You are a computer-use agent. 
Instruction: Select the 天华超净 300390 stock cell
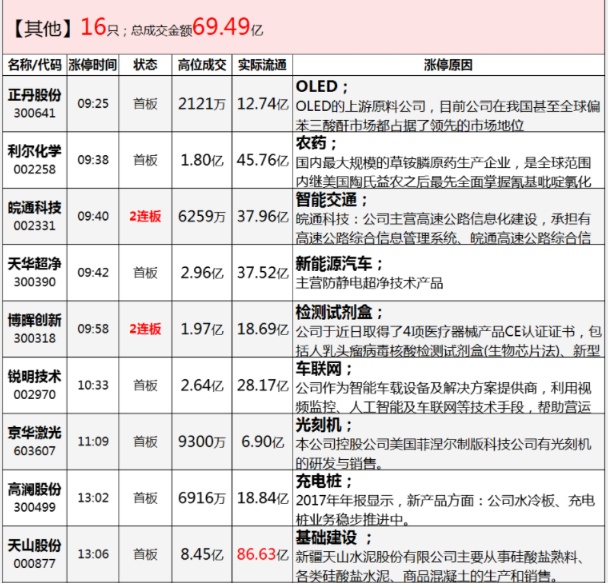[x=35, y=272]
